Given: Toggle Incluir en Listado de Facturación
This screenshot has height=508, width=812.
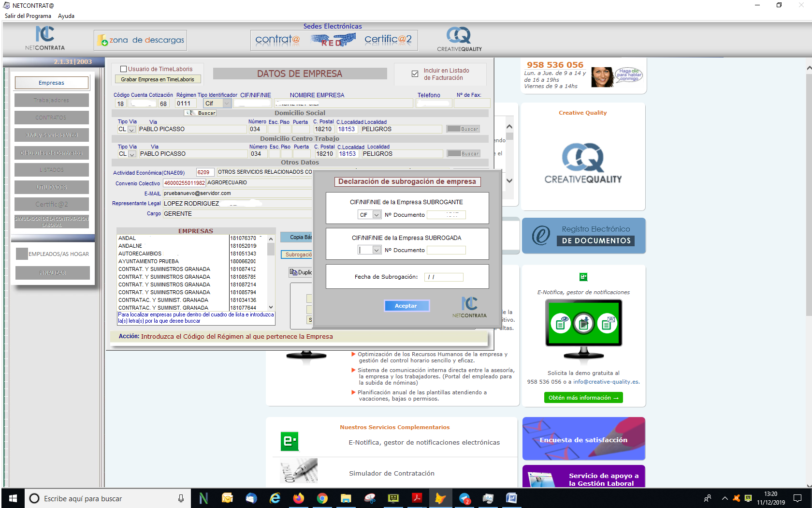Looking at the screenshot, I should point(415,74).
